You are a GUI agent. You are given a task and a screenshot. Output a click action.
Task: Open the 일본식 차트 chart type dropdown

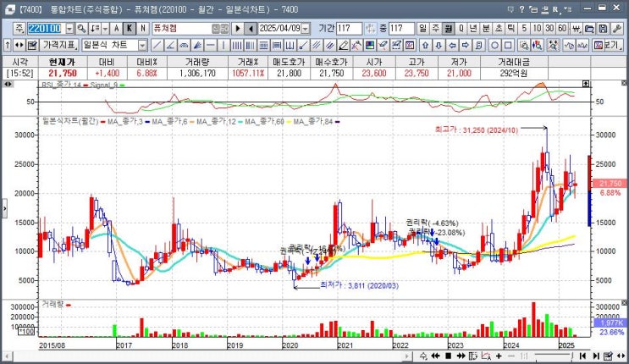[x=142, y=45]
